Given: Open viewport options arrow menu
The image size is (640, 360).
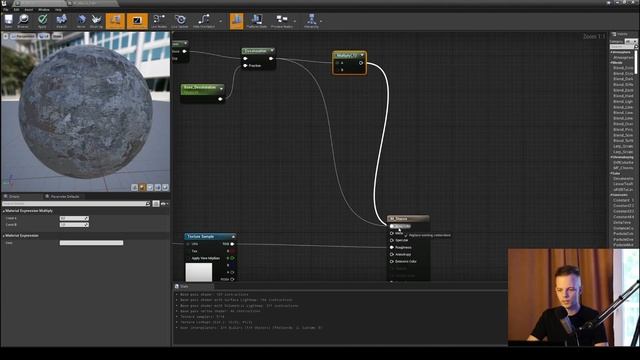Looking at the screenshot, I should [x=6, y=36].
